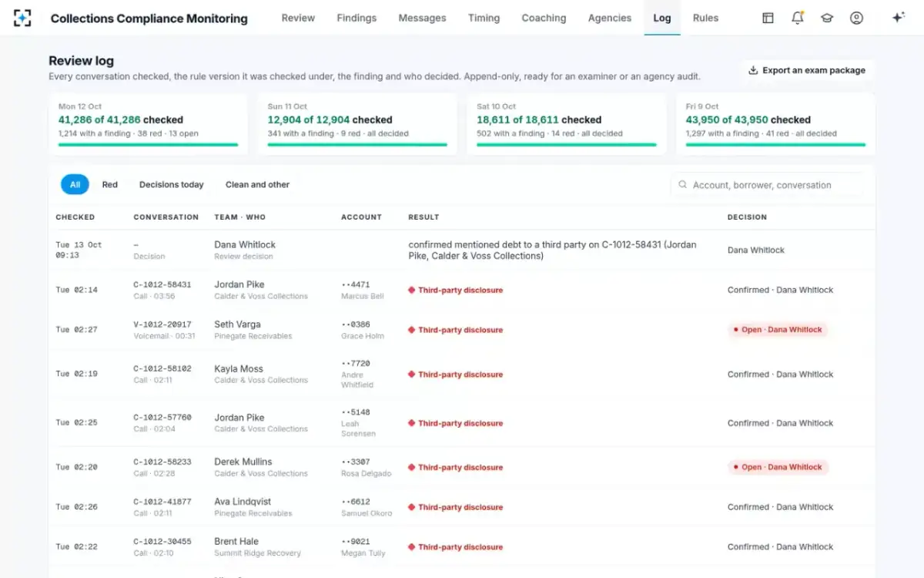Click Kayla Moss team entry
Image resolution: width=924 pixels, height=578 pixels.
[261, 375]
